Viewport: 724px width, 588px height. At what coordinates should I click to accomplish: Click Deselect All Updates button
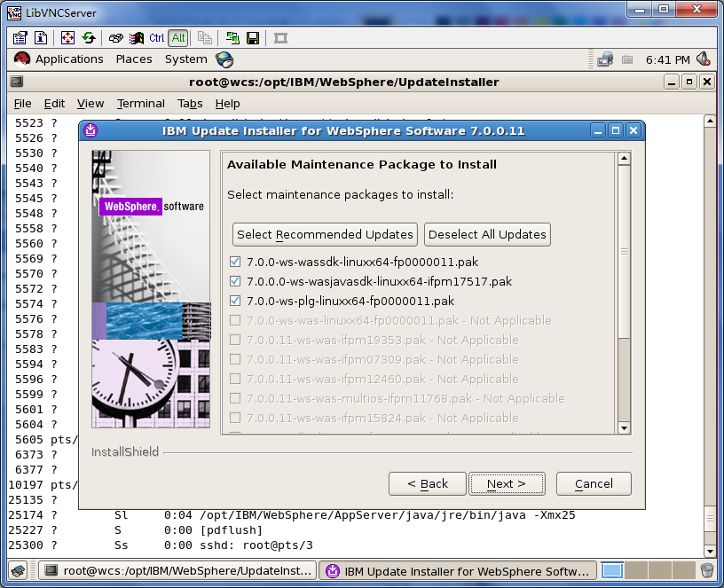[x=487, y=234]
